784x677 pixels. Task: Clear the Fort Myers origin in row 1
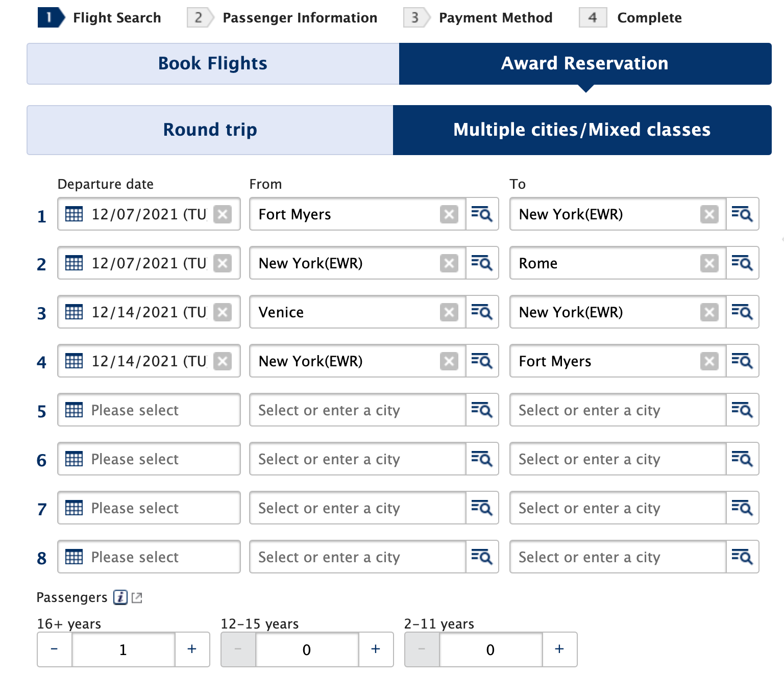click(449, 214)
